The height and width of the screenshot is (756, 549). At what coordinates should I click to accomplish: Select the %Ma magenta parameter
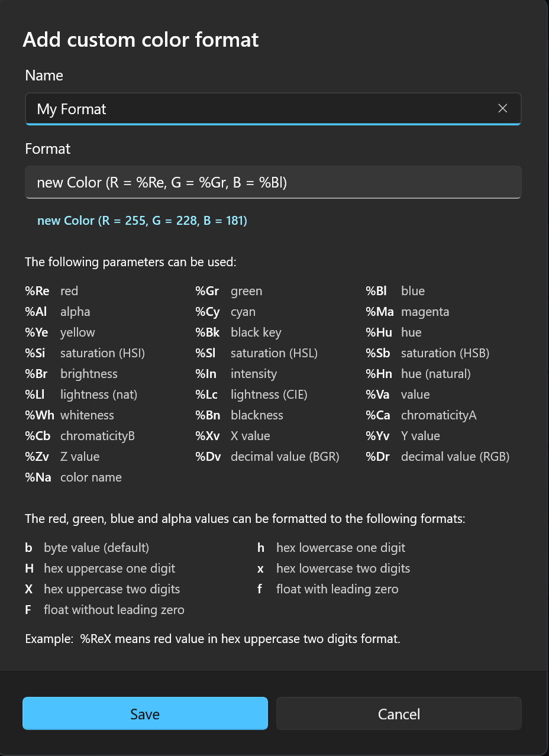tap(379, 311)
